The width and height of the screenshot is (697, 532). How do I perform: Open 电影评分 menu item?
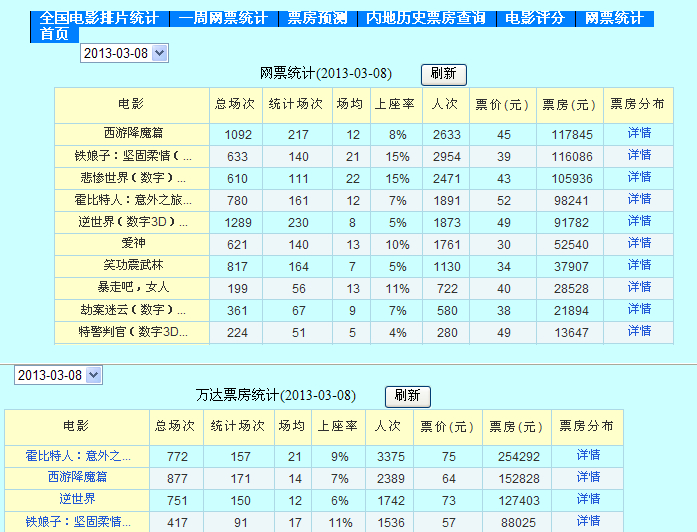535,19
